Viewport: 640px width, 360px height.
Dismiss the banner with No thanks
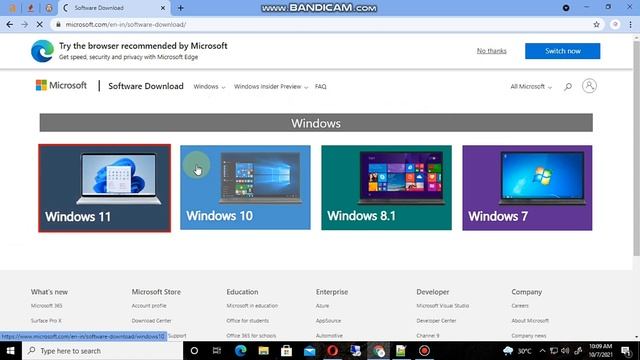click(x=491, y=51)
